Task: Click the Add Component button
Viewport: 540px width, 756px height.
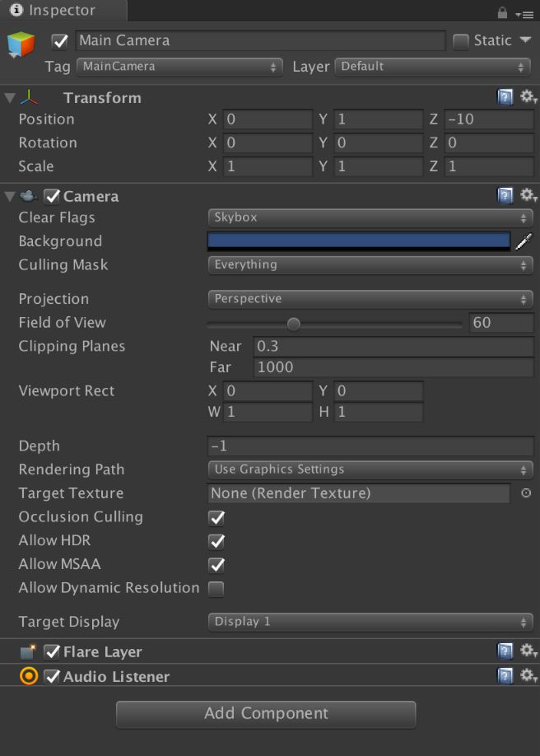Action: (x=266, y=714)
